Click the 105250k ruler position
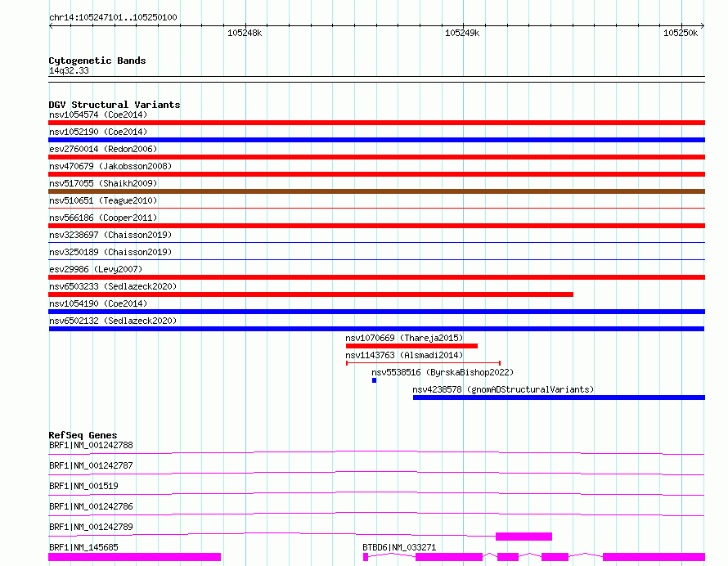The height and width of the screenshot is (566, 728). point(681,33)
